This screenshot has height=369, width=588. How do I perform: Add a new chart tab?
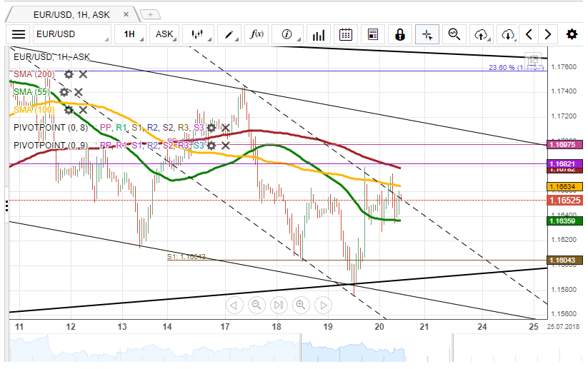(x=151, y=14)
